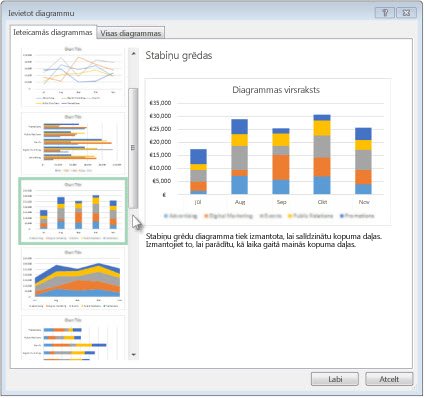Image resolution: width=425 pixels, height=398 pixels.
Task: Click the chart list scrollbar thumb
Action: click(x=133, y=148)
